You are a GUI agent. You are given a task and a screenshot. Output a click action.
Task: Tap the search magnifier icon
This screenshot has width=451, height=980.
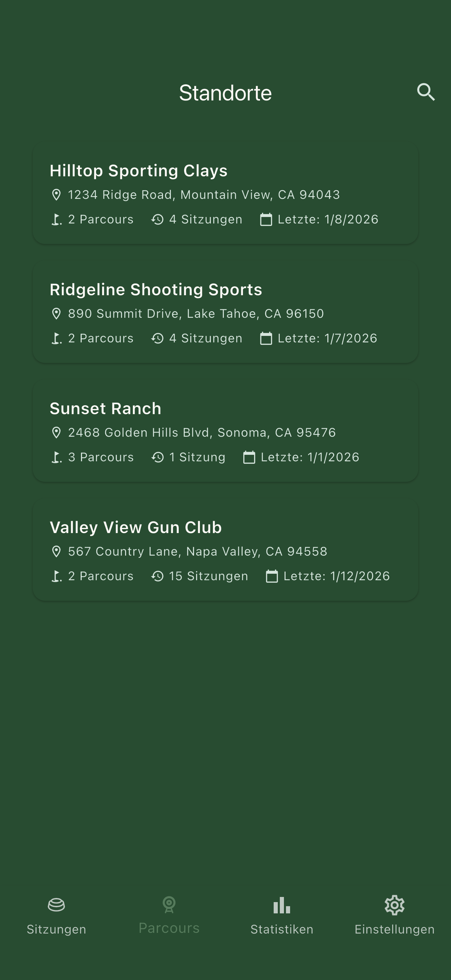(425, 92)
